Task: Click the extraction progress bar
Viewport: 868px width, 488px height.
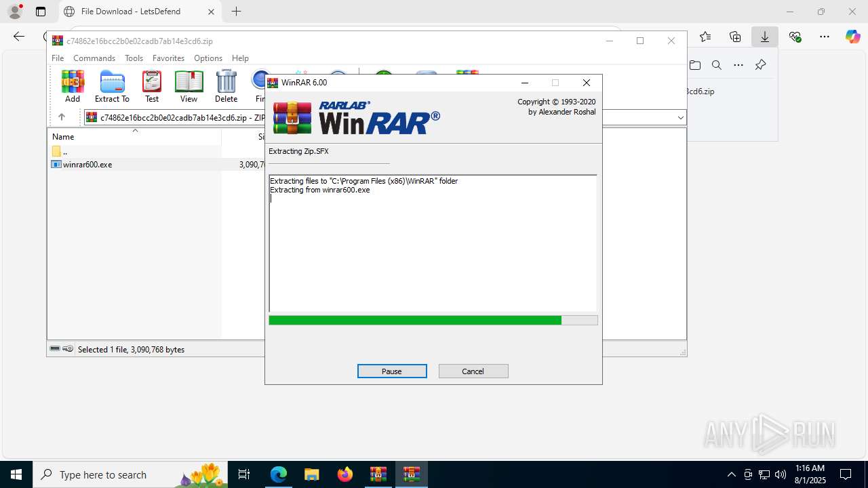Action: pyautogui.click(x=433, y=320)
